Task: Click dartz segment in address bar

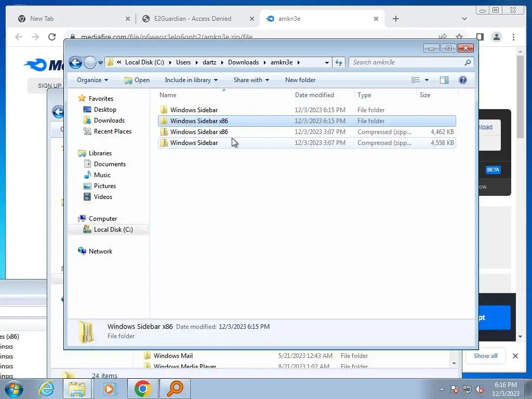Action: [x=209, y=62]
